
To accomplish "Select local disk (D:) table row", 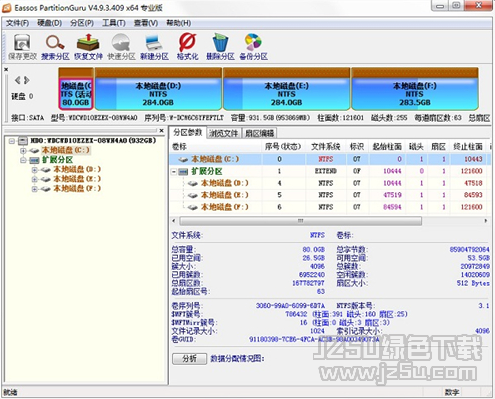I will click(x=330, y=183).
